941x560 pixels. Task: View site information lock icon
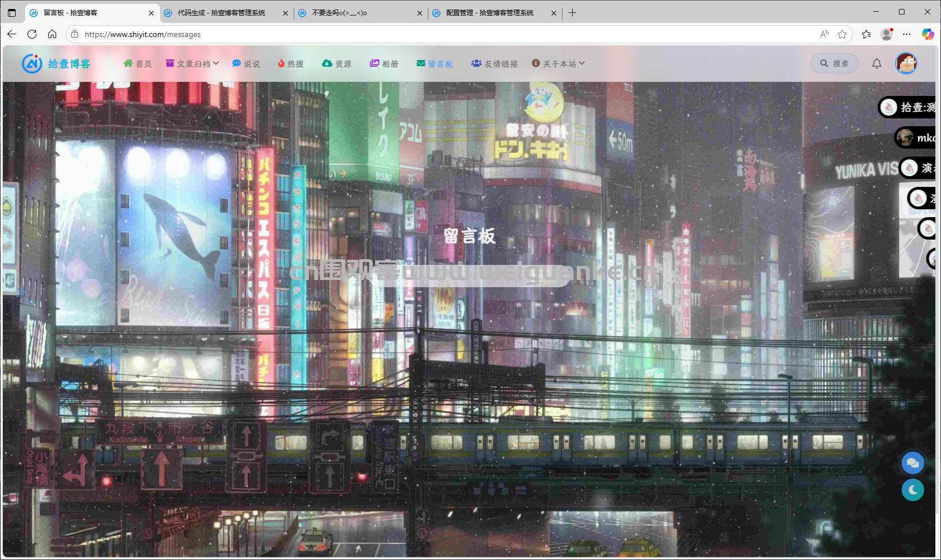click(x=75, y=34)
